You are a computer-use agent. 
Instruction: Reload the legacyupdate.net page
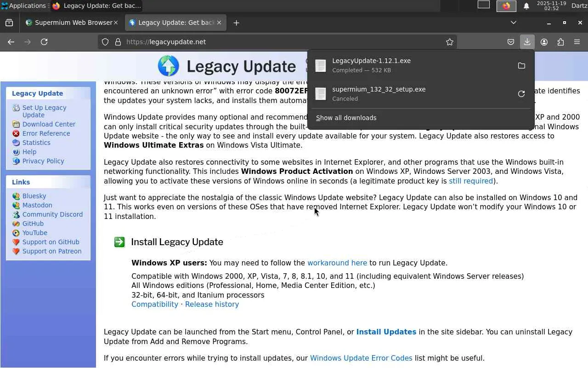[44, 42]
